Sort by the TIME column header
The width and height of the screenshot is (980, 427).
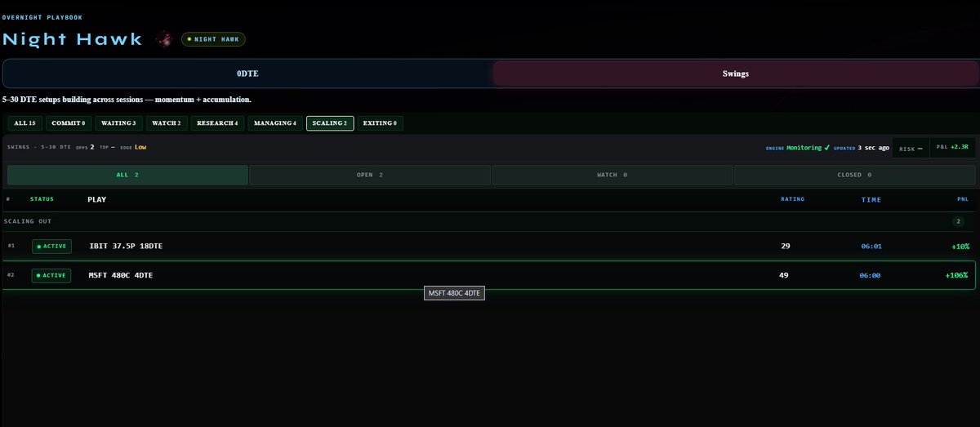(871, 199)
